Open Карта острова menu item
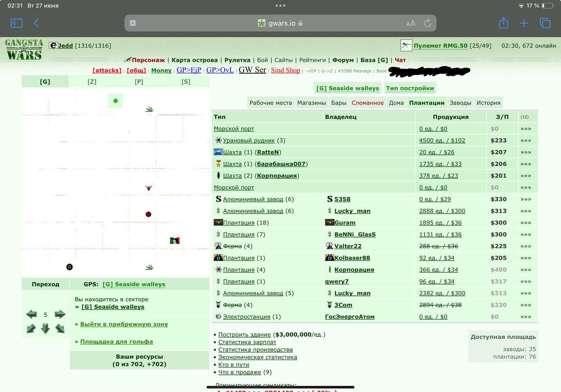The image size is (561, 392). [195, 60]
